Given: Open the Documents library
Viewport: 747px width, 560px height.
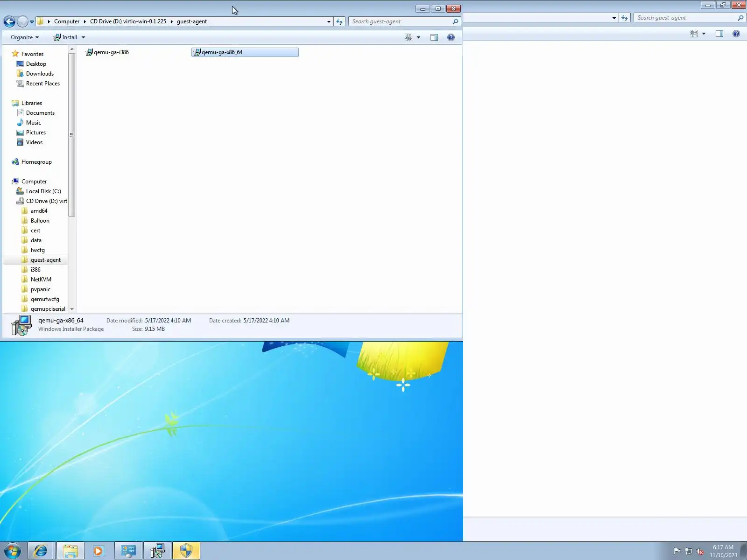Looking at the screenshot, I should tap(40, 113).
